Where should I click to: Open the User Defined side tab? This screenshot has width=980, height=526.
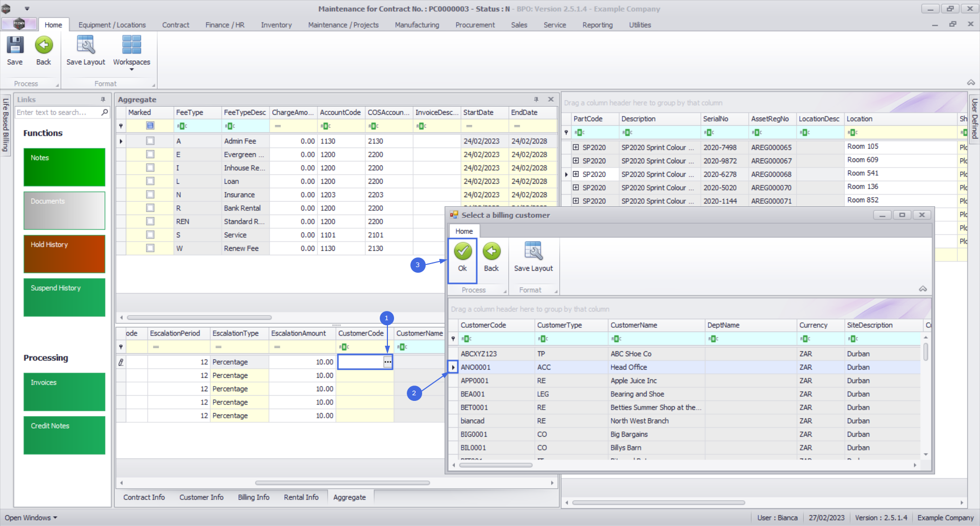(974, 119)
